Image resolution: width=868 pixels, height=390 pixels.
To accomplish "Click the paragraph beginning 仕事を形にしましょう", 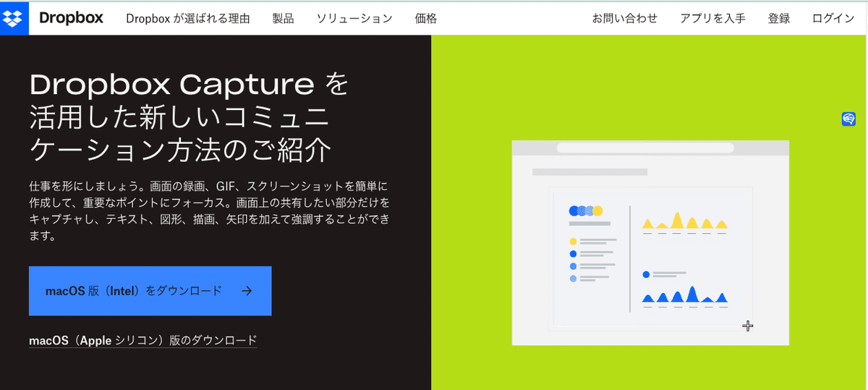I will (x=209, y=211).
